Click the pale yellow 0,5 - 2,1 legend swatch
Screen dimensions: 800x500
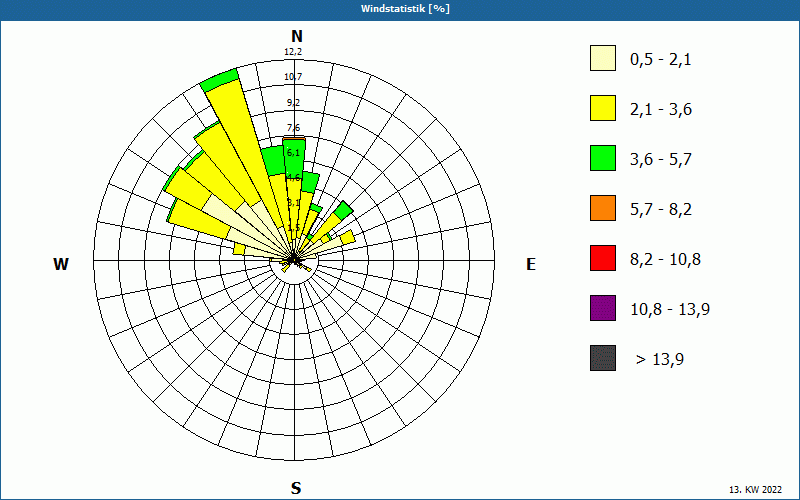click(x=603, y=58)
